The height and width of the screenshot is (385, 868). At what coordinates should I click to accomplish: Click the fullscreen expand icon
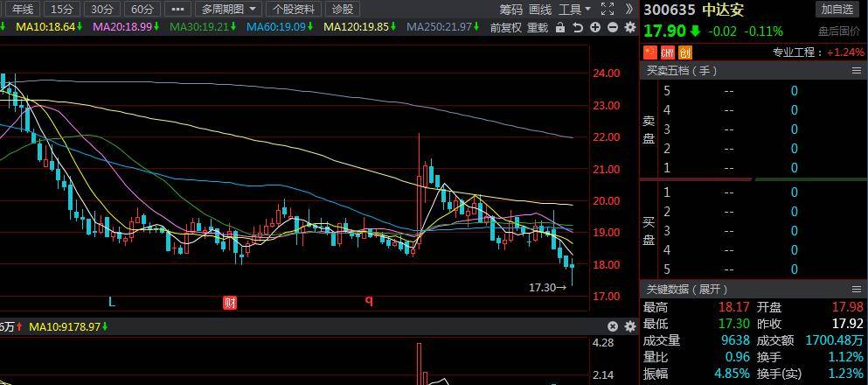pos(608,10)
